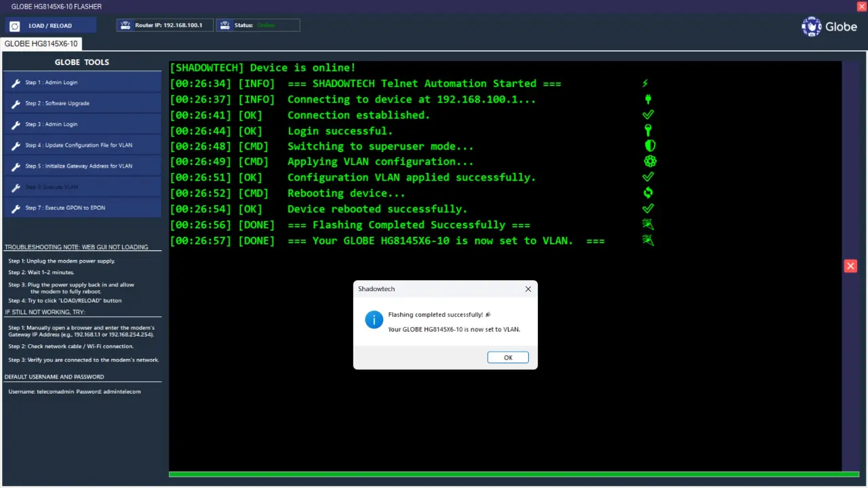The image size is (868, 488).
Task: Click the refresh icon beside Rebooting device
Action: pyautogui.click(x=648, y=193)
